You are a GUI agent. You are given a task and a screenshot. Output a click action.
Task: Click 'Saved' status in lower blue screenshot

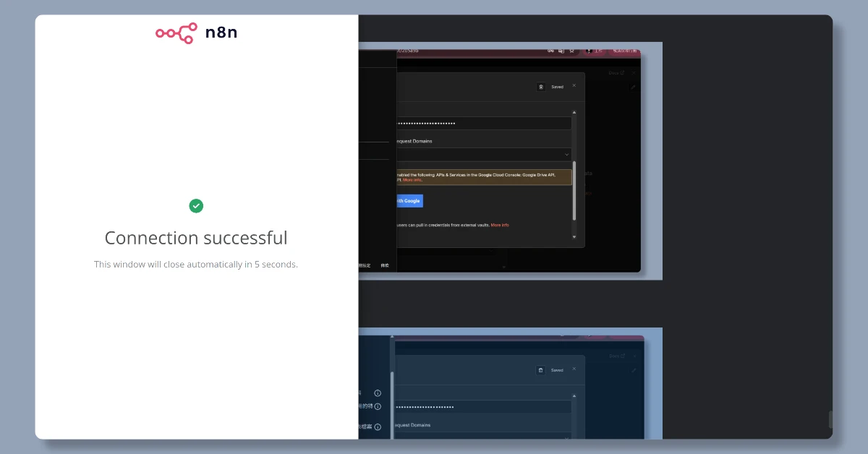coord(557,370)
